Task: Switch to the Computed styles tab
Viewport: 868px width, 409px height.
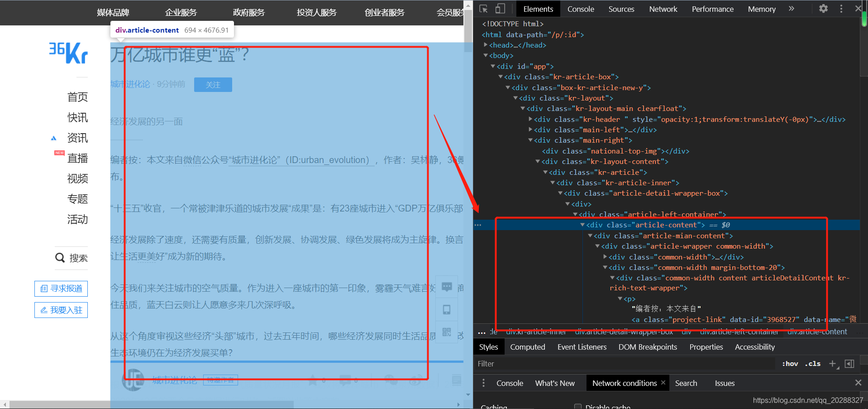Action: coord(528,347)
